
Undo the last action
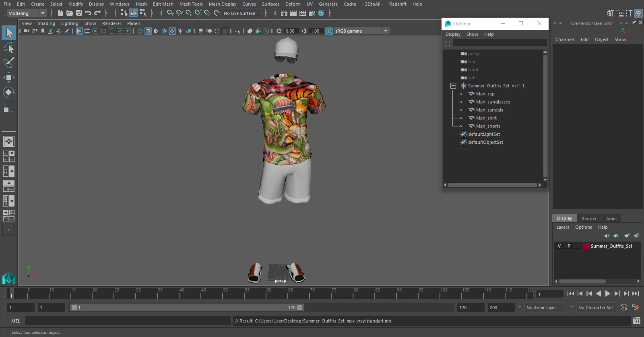[x=88, y=13]
